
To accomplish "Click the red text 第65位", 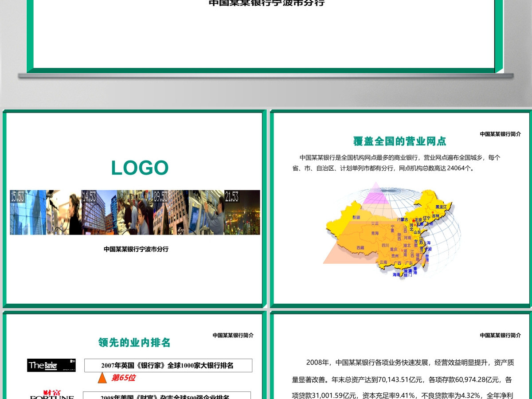I will [123, 378].
